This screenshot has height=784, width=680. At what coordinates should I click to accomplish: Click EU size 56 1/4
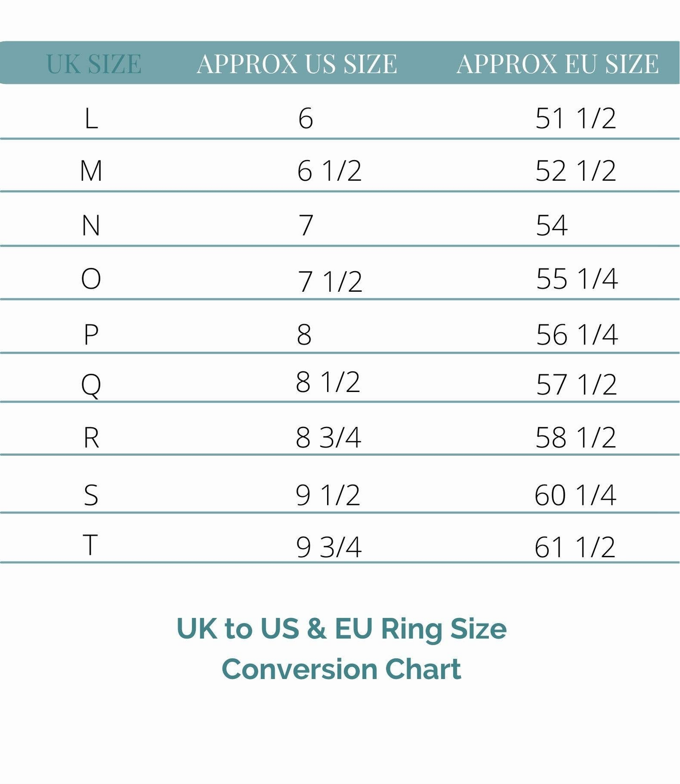pos(576,335)
